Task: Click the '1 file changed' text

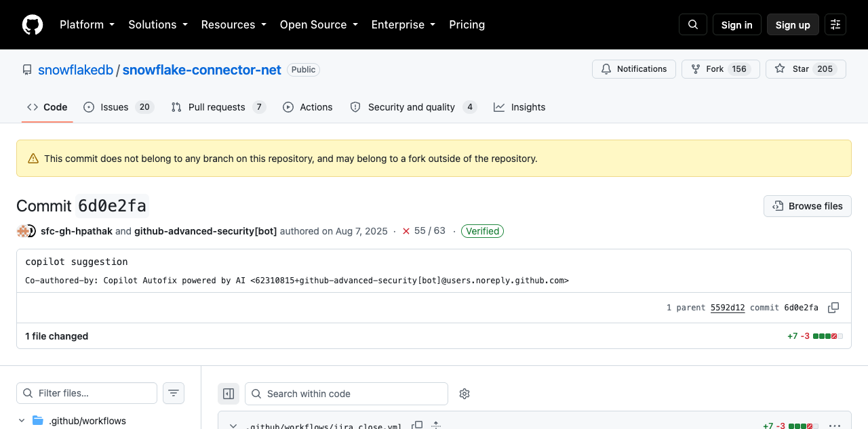Action: pyautogui.click(x=57, y=336)
